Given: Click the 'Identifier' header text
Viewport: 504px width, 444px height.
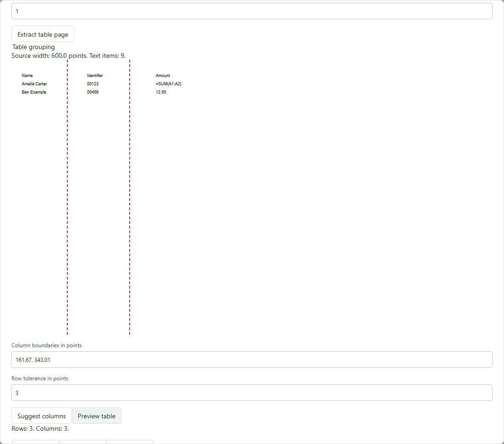Looking at the screenshot, I should [95, 76].
